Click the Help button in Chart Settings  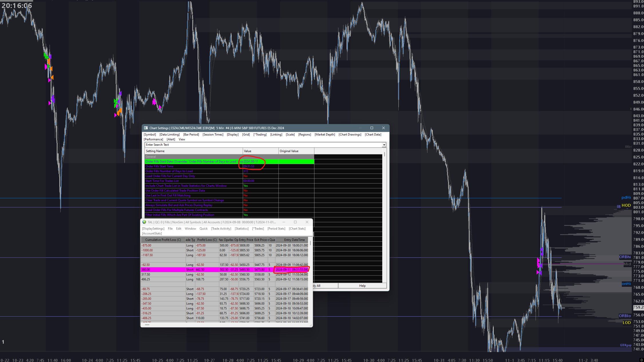pyautogui.click(x=362, y=286)
